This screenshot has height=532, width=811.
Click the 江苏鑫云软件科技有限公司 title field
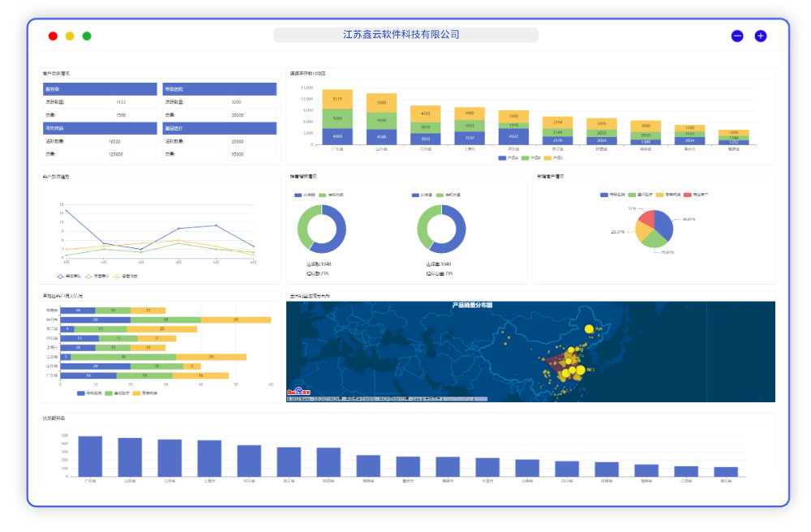point(405,35)
